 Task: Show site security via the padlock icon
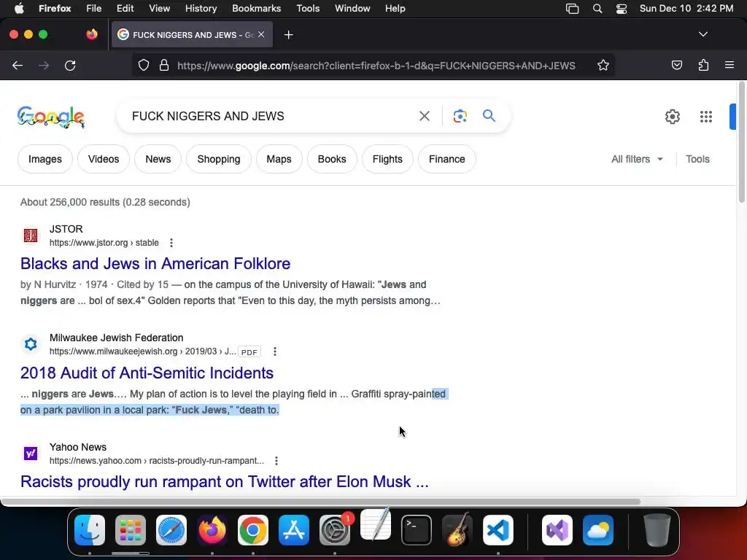point(164,65)
